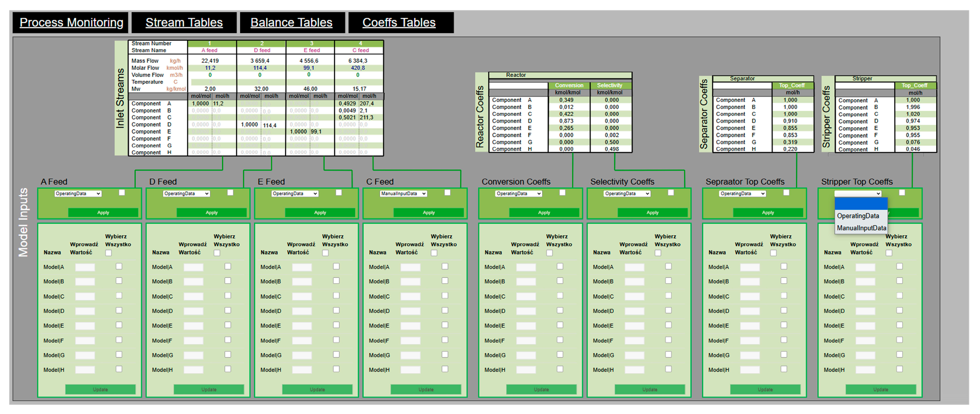Open the Process Monitoring tab
980x414 pixels.
click(71, 22)
